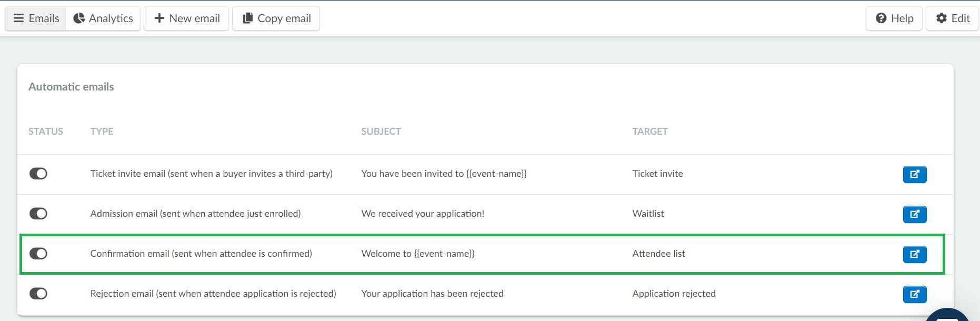Open the Admission email editor icon
The width and height of the screenshot is (980, 321).
coord(915,214)
